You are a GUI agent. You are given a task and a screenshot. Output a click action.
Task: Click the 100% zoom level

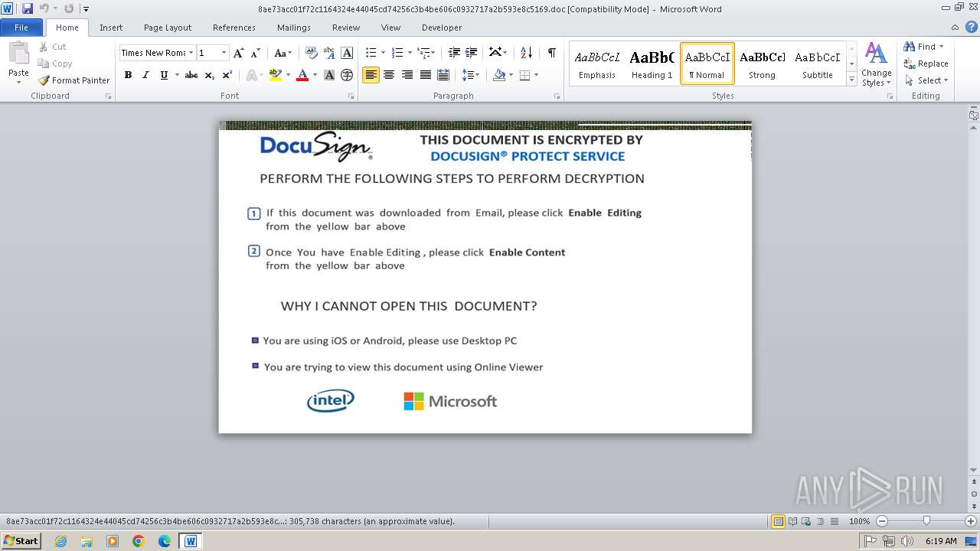[859, 521]
